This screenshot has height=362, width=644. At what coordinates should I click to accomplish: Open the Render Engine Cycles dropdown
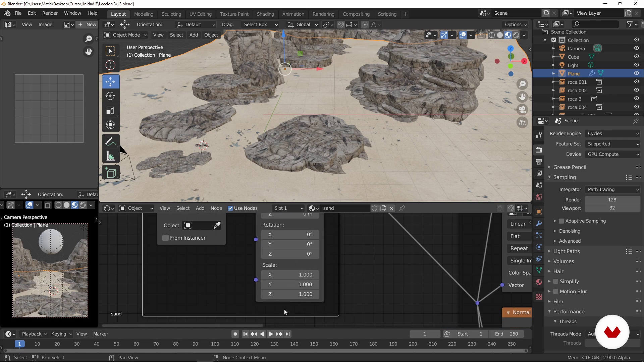[612, 133]
